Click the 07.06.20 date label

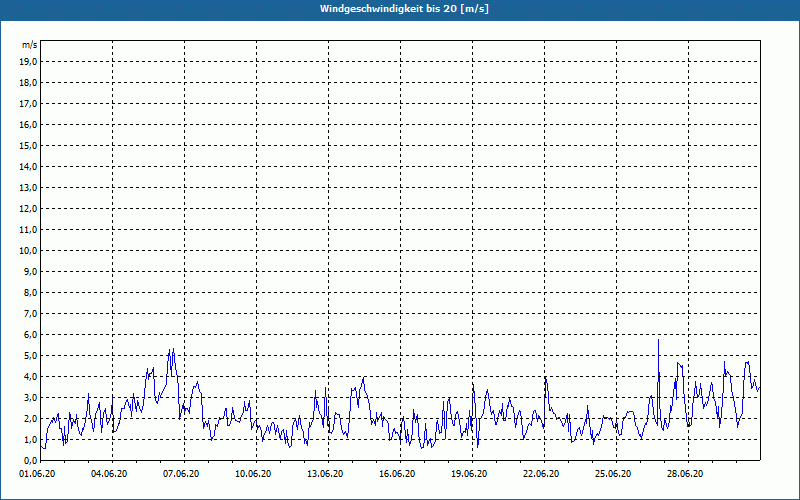pyautogui.click(x=181, y=474)
